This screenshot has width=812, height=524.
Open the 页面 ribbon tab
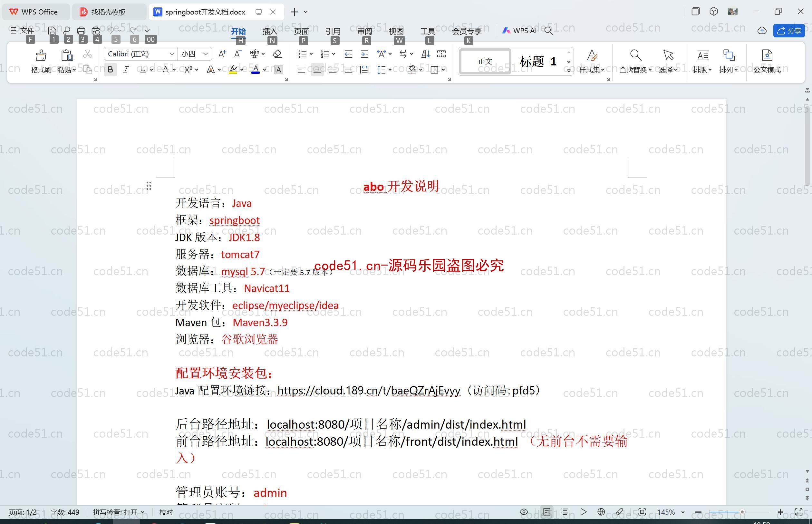coord(301,31)
